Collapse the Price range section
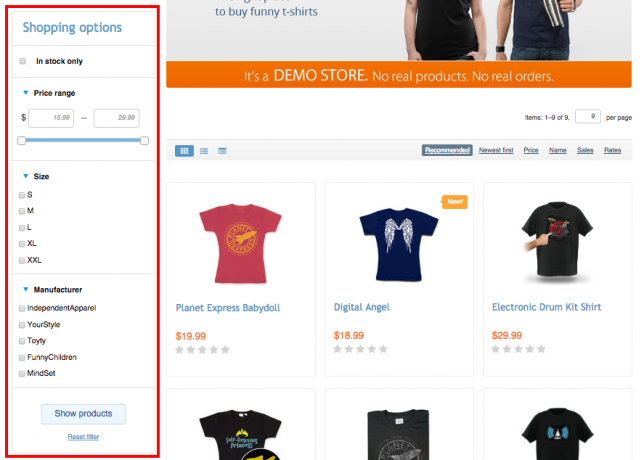The image size is (644, 460). pyautogui.click(x=25, y=93)
